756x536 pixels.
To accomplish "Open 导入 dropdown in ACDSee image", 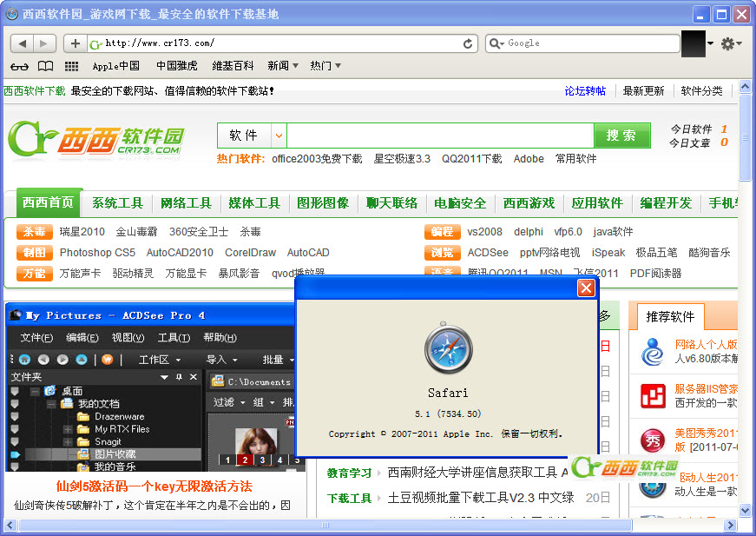I will pos(221,360).
